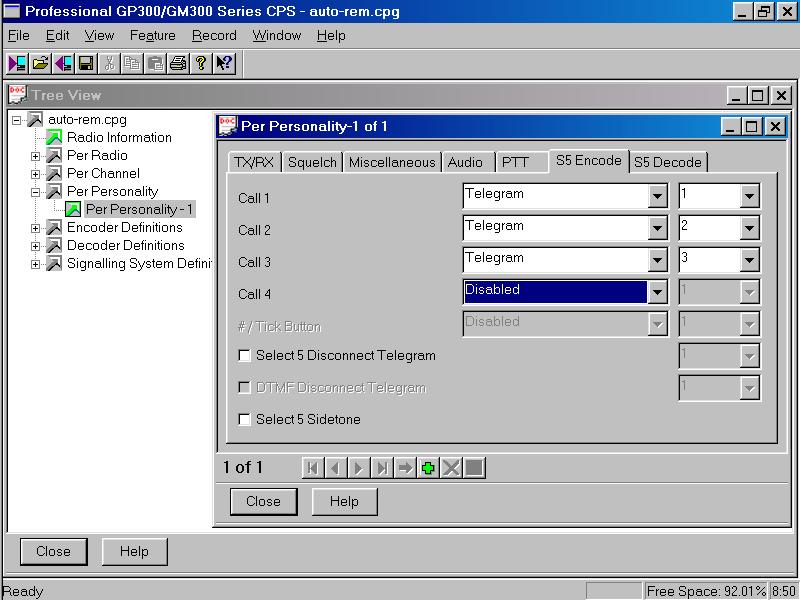
Task: Open the Call 1 telegram number dropdown
Action: [749, 196]
